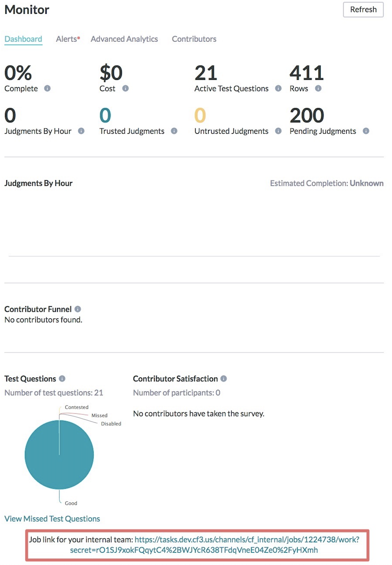Click the info icon beside Rows
392x565 pixels.
point(318,89)
